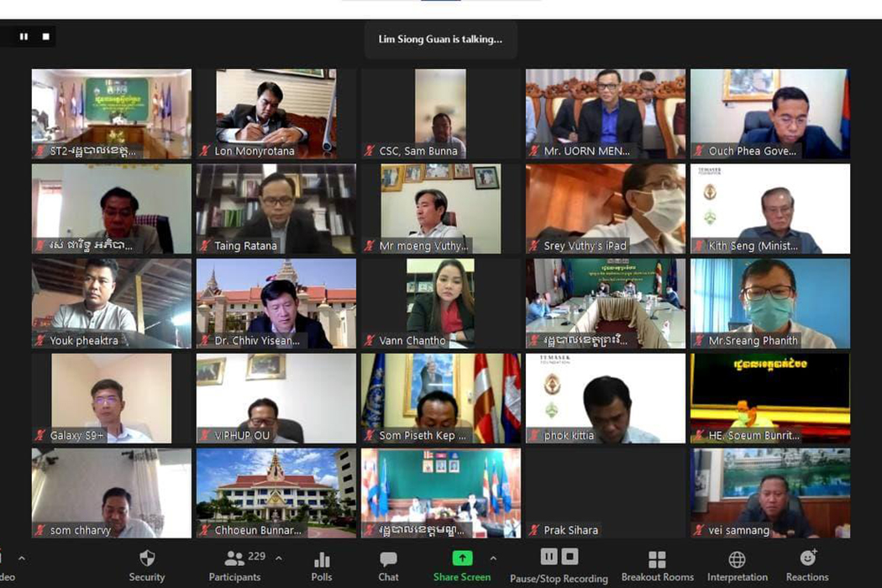Open the Security options
Screen dimensions: 882x588
(x=146, y=565)
